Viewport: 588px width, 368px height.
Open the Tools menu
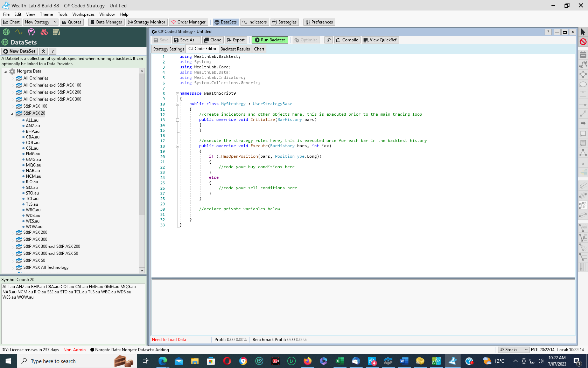63,14
